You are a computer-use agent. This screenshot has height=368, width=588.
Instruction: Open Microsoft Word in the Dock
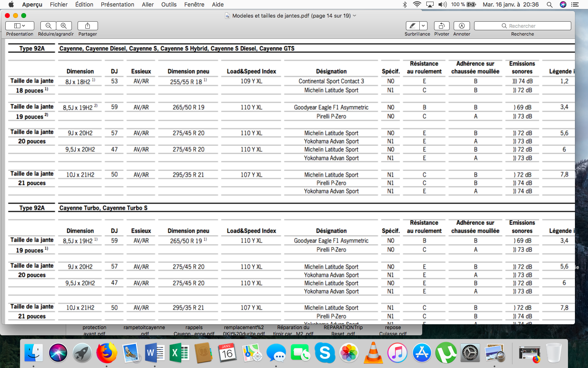155,352
